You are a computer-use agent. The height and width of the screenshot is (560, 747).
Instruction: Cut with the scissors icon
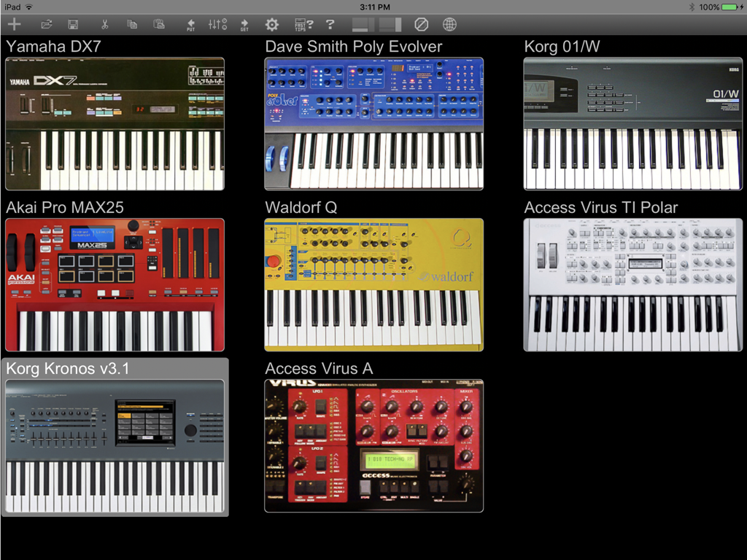(104, 24)
